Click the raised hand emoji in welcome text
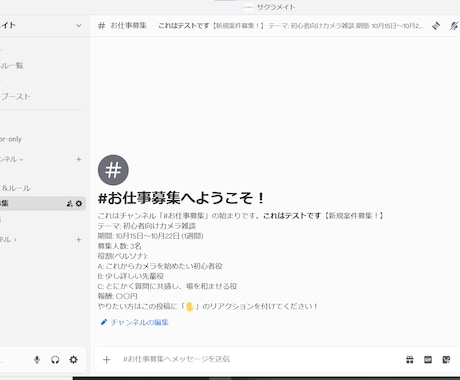460x380 pixels. [190, 306]
